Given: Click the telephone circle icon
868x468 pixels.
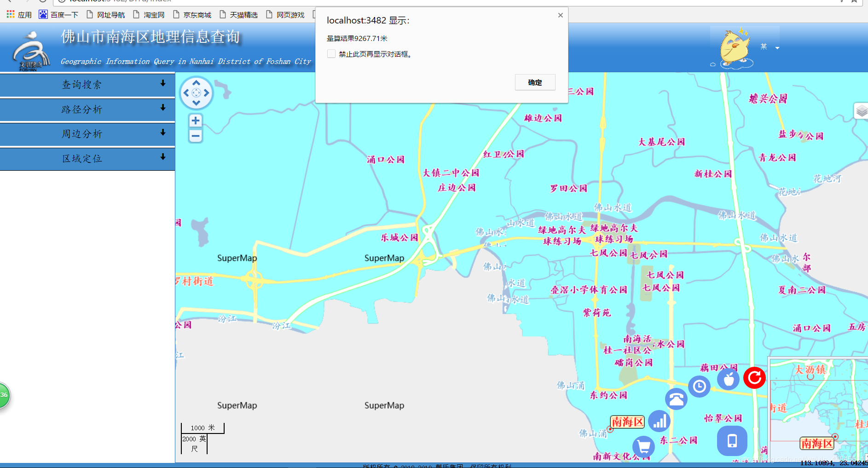Looking at the screenshot, I should (677, 399).
